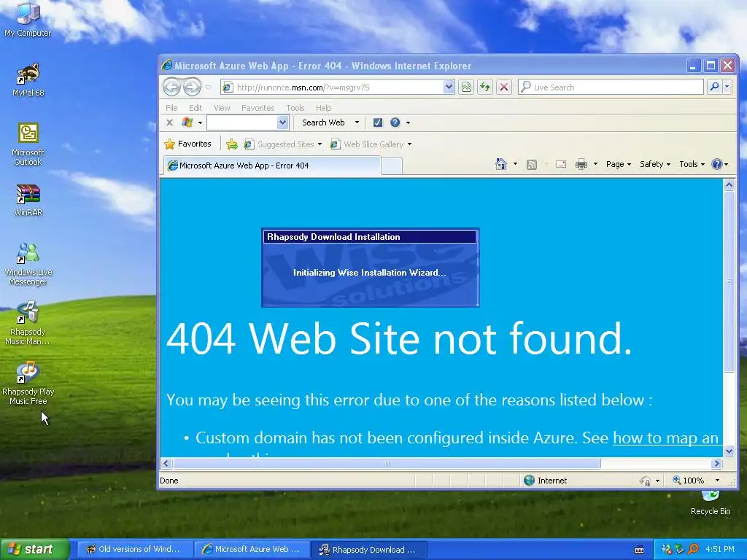Image resolution: width=747 pixels, height=560 pixels.
Task: Open the File menu
Action: [171, 108]
